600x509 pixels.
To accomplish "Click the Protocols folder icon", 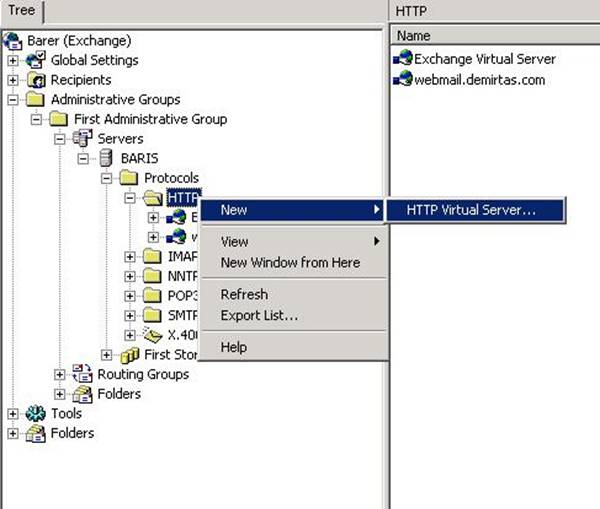I will coord(129,178).
